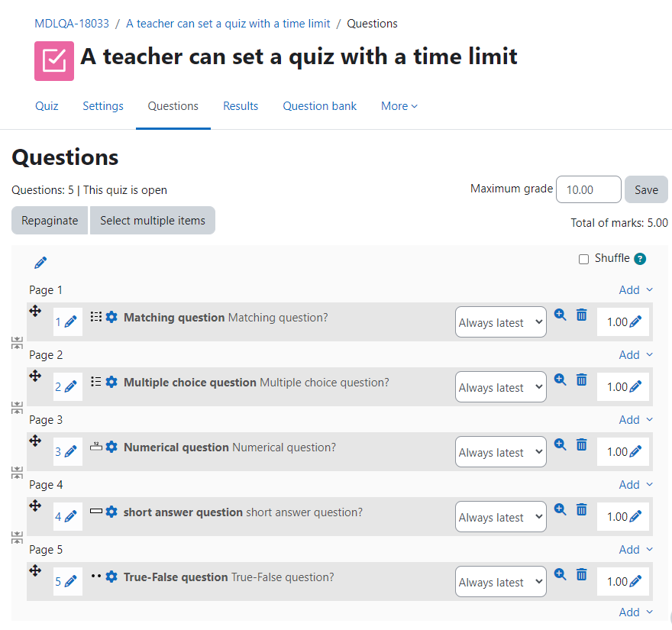Image resolution: width=672 pixels, height=630 pixels.
Task: Click move handle for short answer question
Action: point(35,506)
